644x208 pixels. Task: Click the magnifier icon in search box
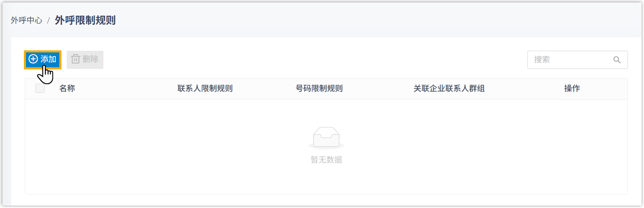click(x=617, y=60)
